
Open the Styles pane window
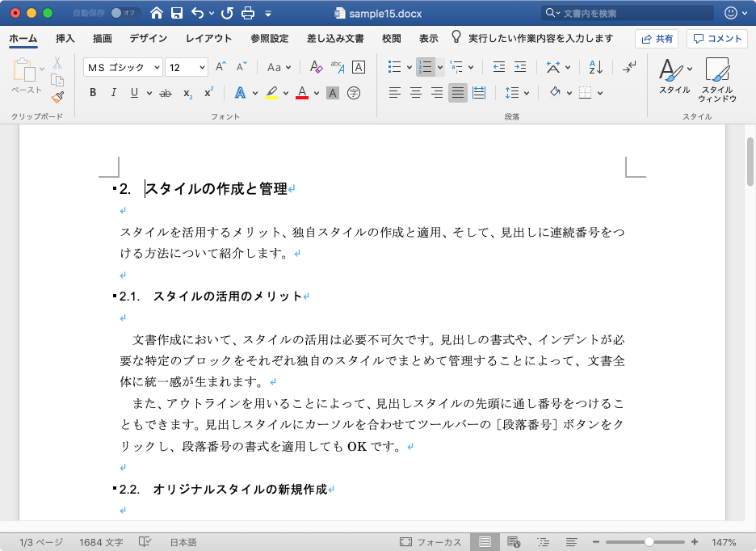click(717, 79)
